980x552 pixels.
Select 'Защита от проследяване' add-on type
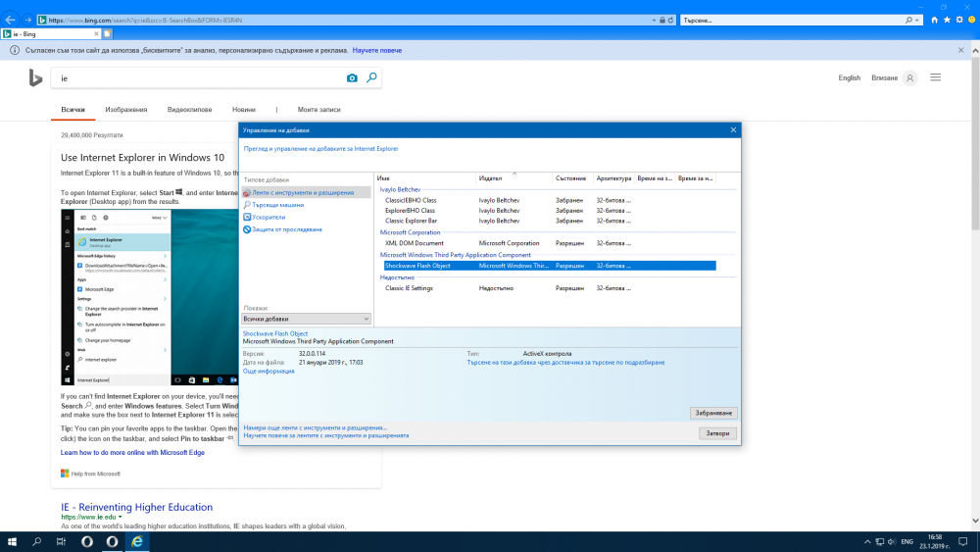[287, 229]
